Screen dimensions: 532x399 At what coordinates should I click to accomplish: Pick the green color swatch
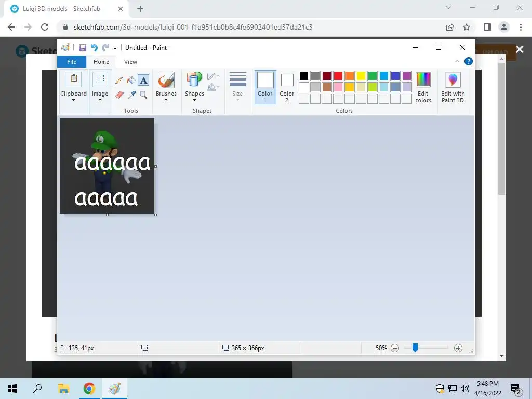tap(373, 76)
